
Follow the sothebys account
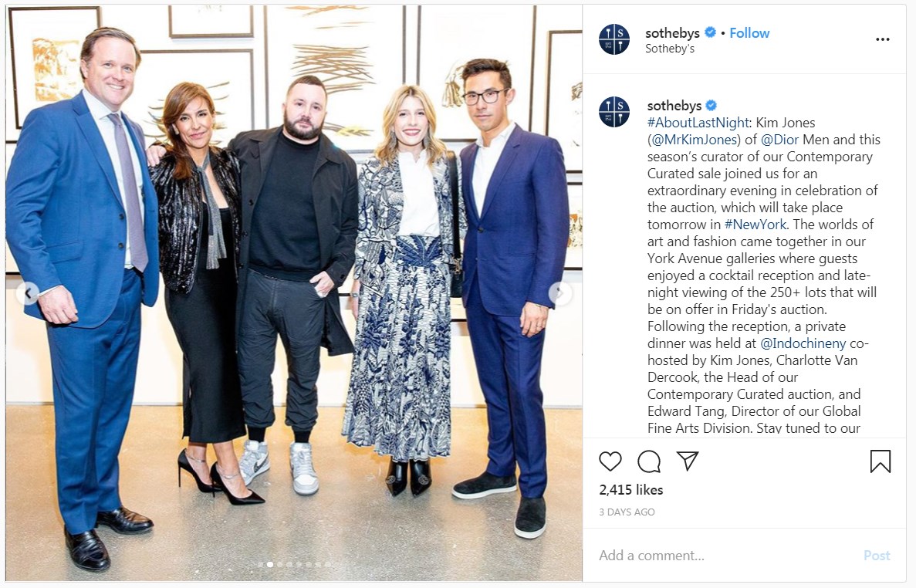[x=749, y=33]
